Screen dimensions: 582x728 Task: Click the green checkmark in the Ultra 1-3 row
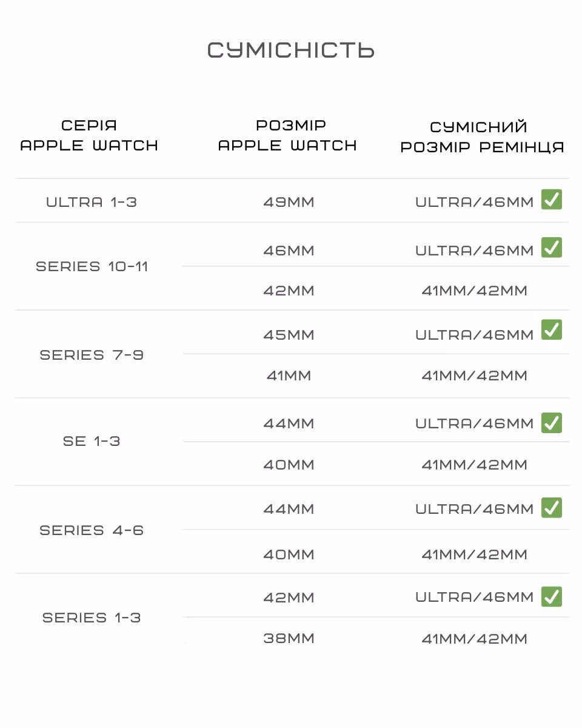[552, 199]
